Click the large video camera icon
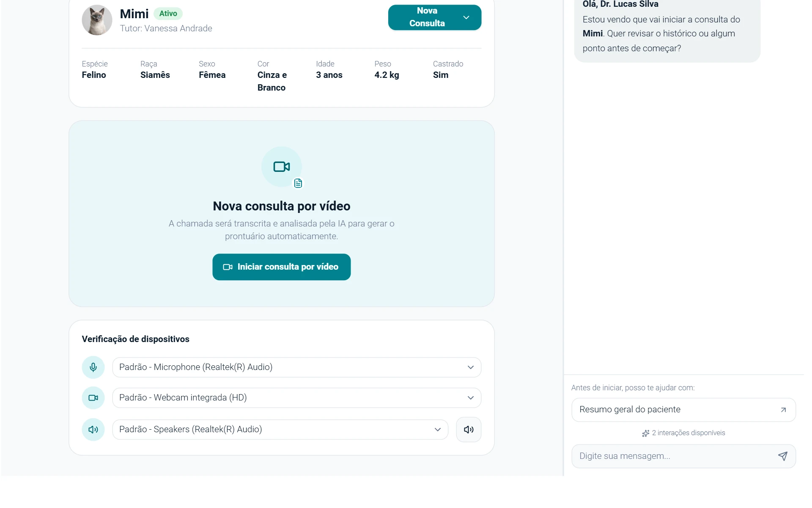The height and width of the screenshot is (508, 812). tap(282, 167)
